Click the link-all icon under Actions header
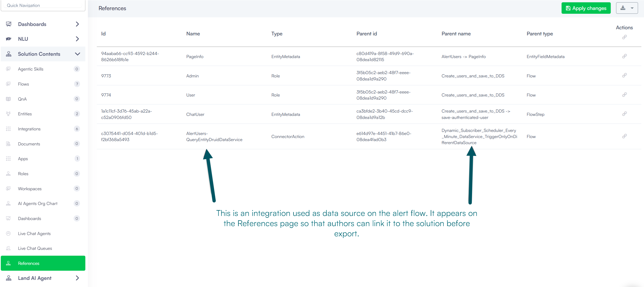 click(x=624, y=37)
